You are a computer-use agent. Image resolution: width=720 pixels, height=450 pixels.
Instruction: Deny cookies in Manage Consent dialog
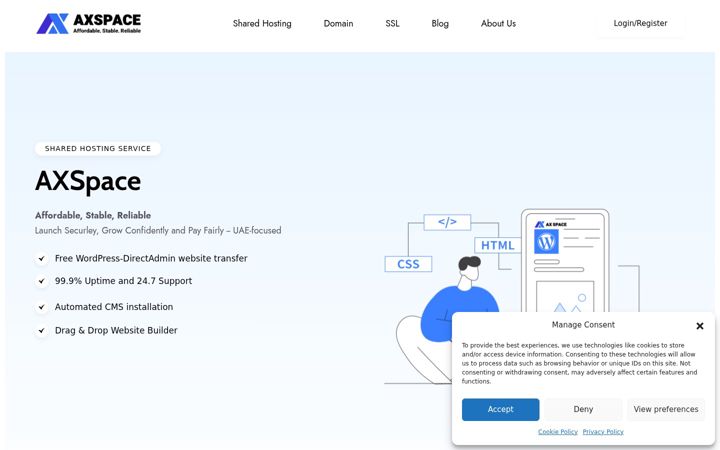pos(583,409)
